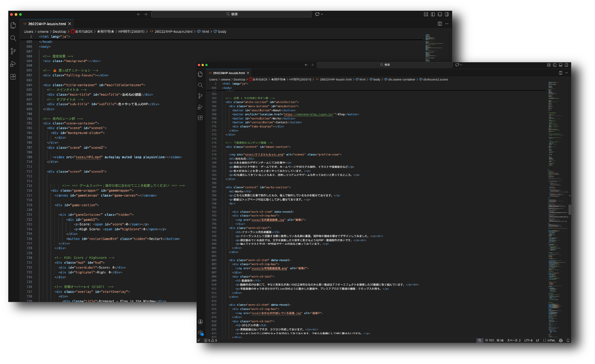The height and width of the screenshot is (364, 595).
Task: Open Source Control in the front window
Action: coord(200,96)
